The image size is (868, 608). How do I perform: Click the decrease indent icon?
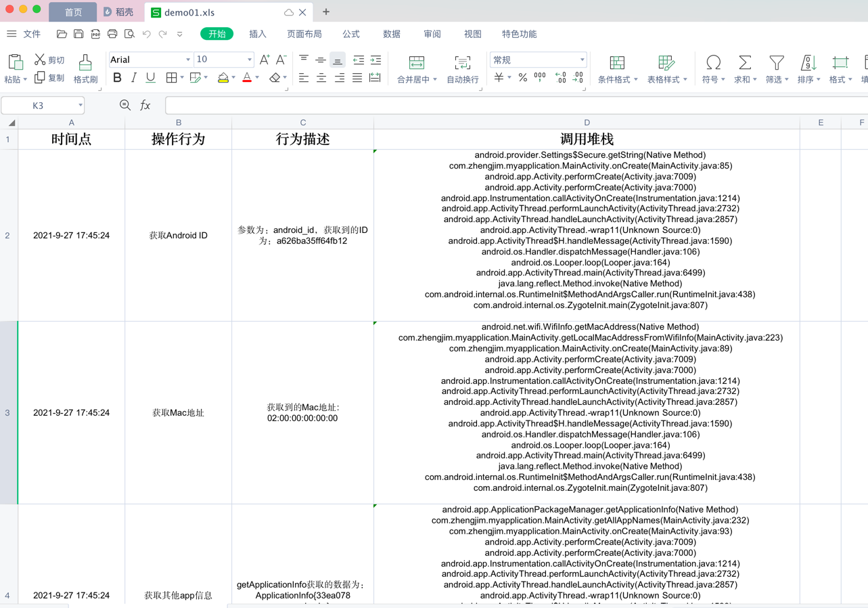359,60
